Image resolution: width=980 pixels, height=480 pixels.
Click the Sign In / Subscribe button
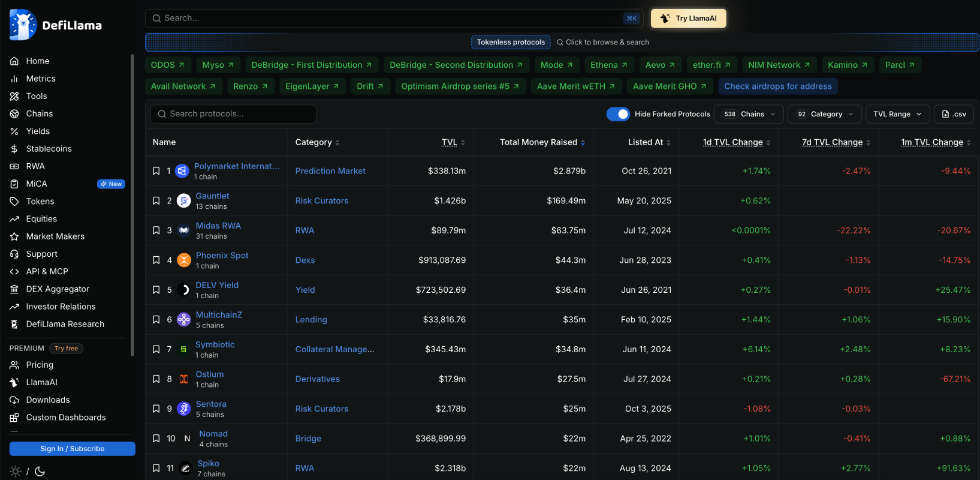click(73, 449)
